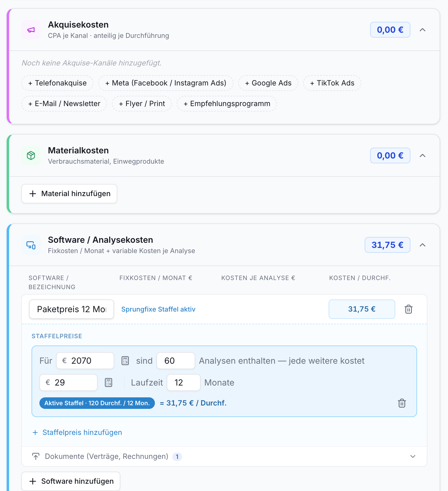Click Staffelpreis hinzufügen link
Image resolution: width=448 pixels, height=491 pixels.
(x=77, y=433)
